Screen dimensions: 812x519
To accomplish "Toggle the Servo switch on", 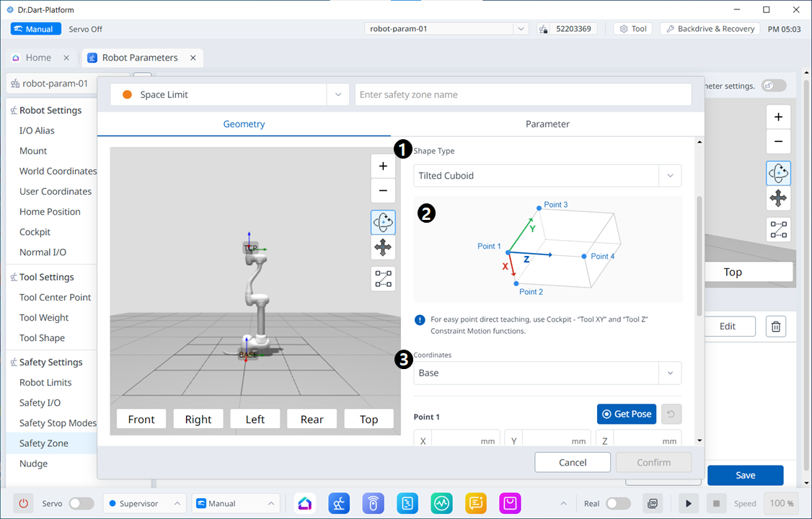I will click(x=81, y=503).
